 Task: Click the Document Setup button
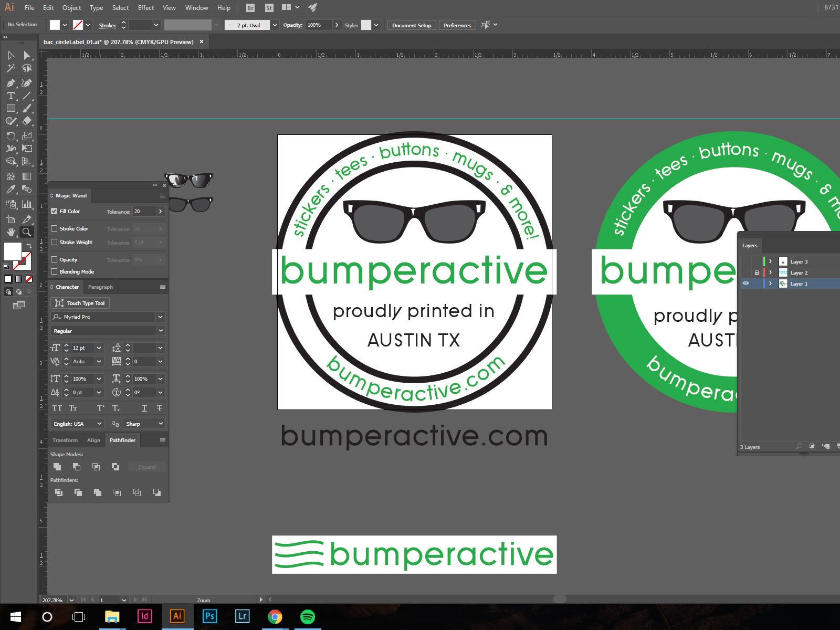coord(412,25)
